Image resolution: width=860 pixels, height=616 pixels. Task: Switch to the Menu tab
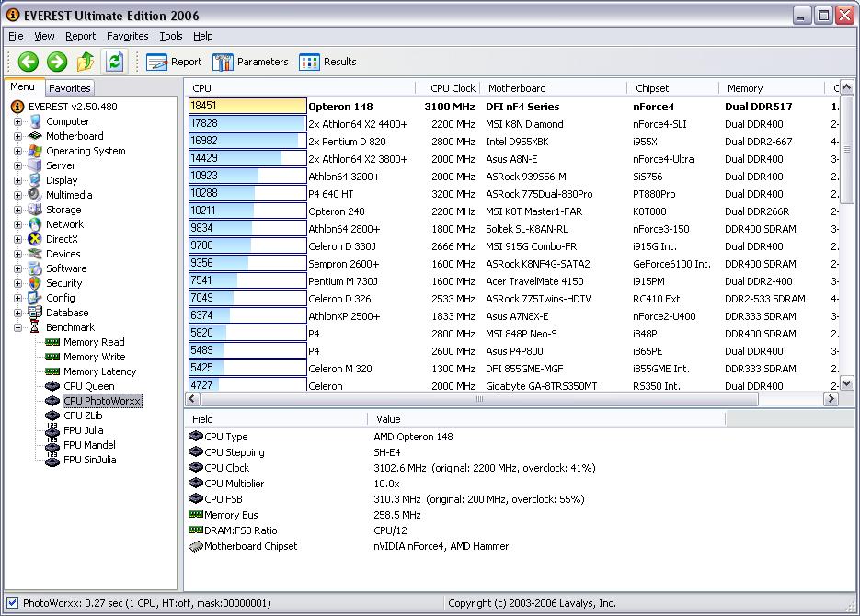22,86
